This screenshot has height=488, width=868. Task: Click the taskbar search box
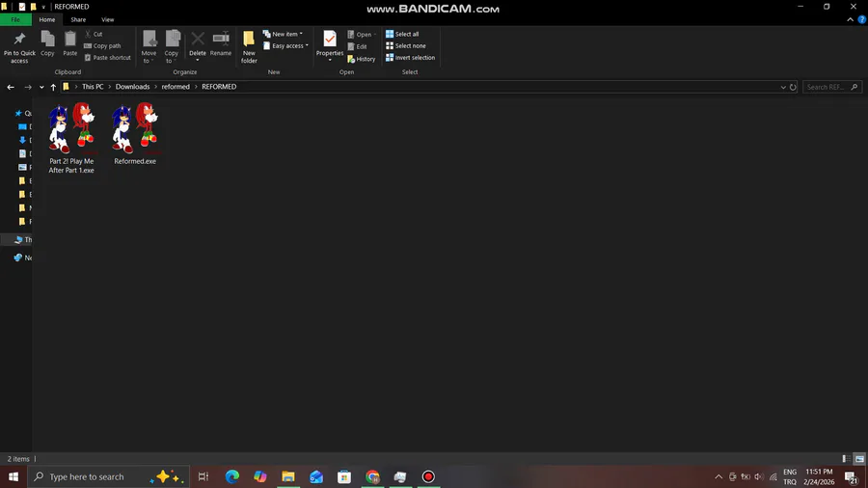108,476
